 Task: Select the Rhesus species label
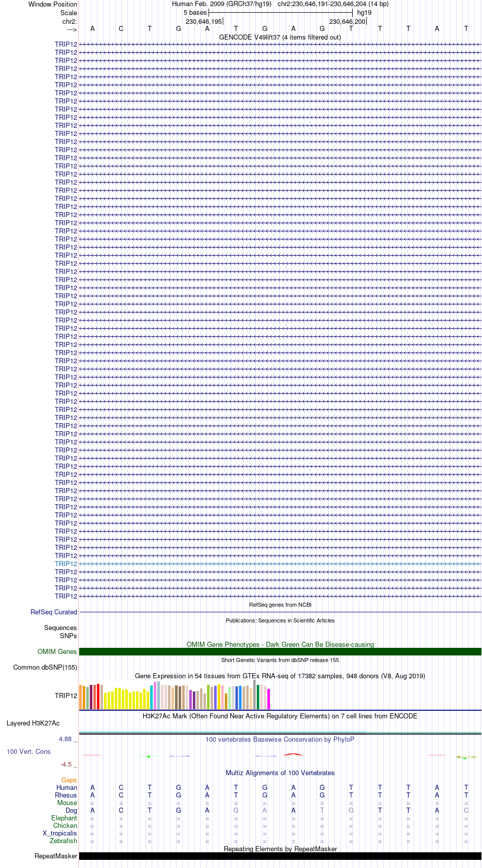pyautogui.click(x=66, y=795)
